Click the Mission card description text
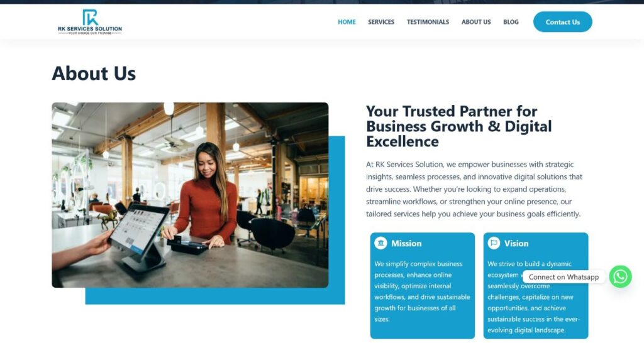 coord(422,291)
